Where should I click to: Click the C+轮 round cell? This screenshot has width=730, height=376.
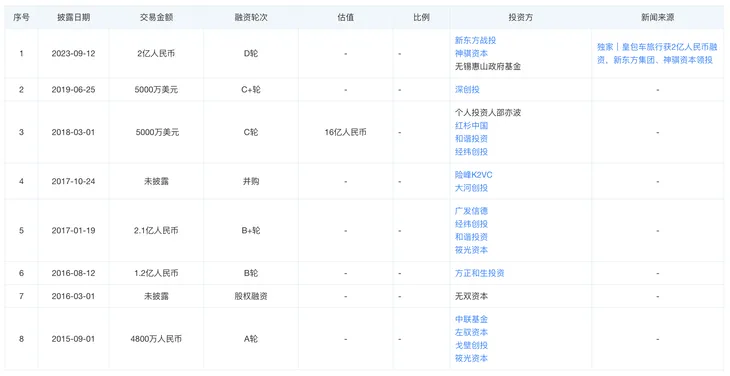(251, 89)
